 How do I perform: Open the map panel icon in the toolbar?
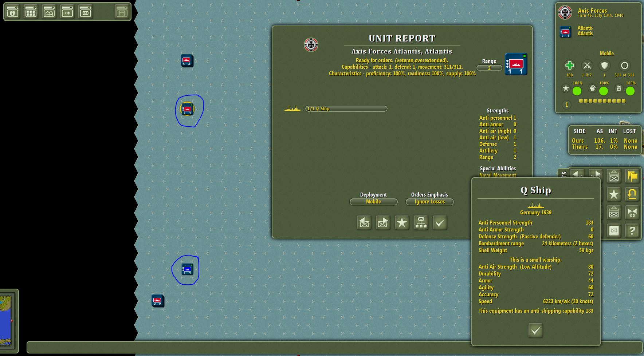pos(49,12)
